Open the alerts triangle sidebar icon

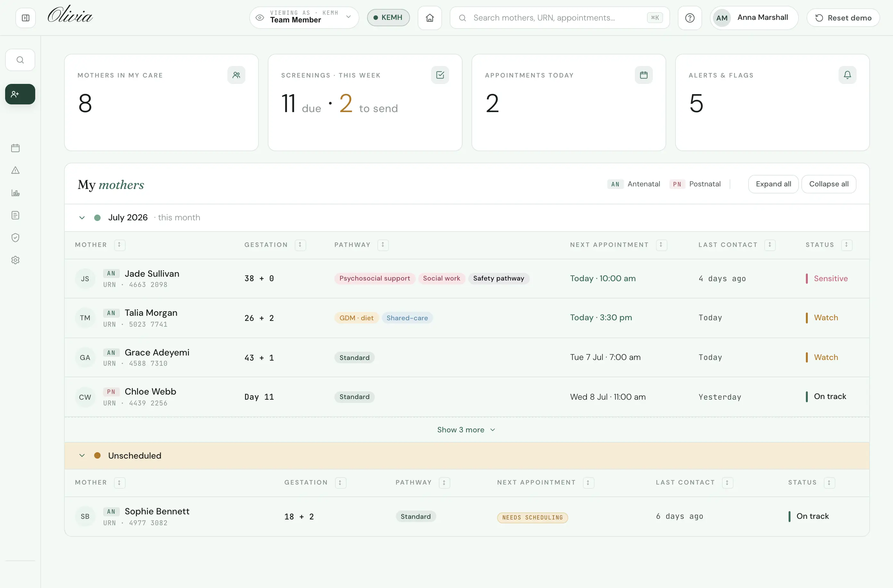(15, 170)
